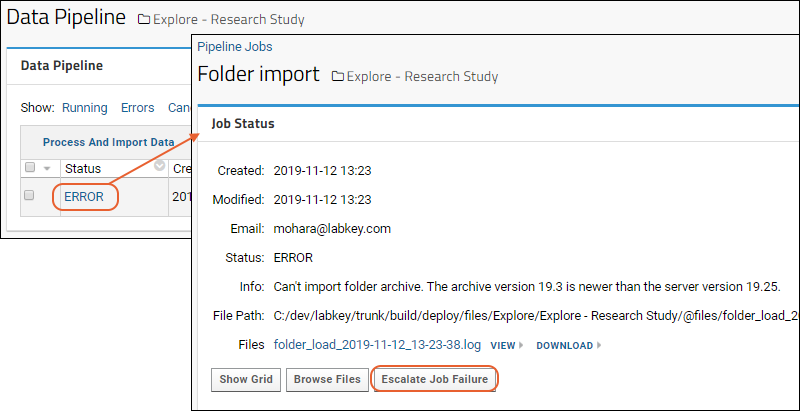800x411 pixels.
Task: Click the Show Grid button
Action: click(246, 379)
